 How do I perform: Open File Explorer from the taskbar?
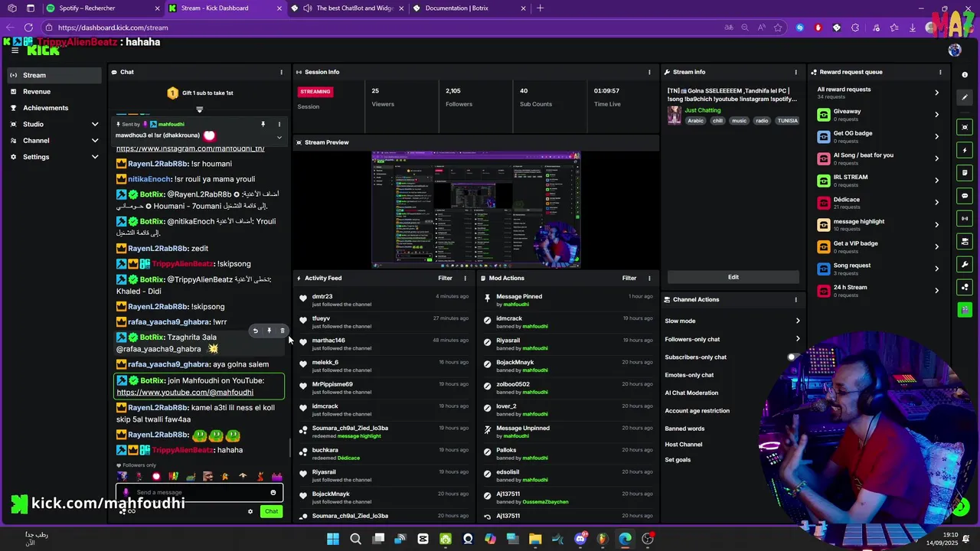pyautogui.click(x=535, y=539)
